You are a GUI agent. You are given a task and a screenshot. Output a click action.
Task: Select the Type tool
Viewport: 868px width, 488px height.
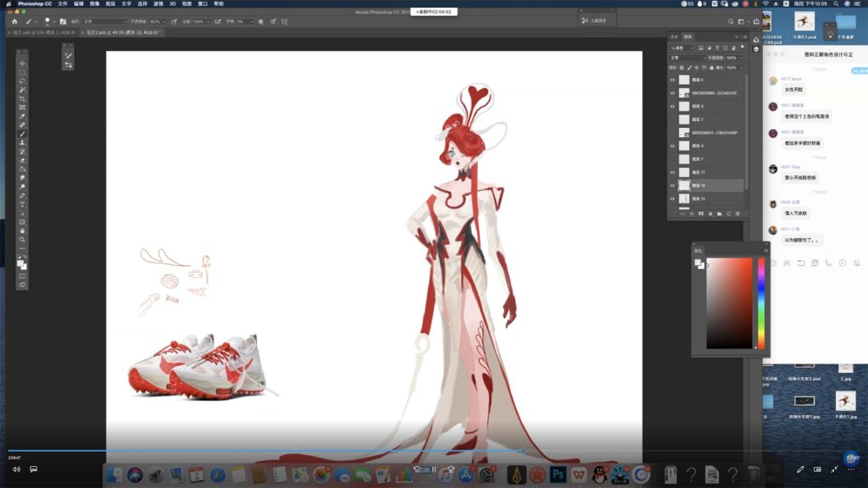[x=23, y=204]
